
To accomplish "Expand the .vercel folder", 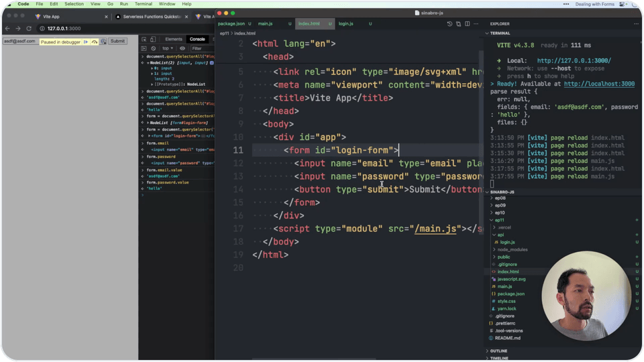I will [504, 227].
